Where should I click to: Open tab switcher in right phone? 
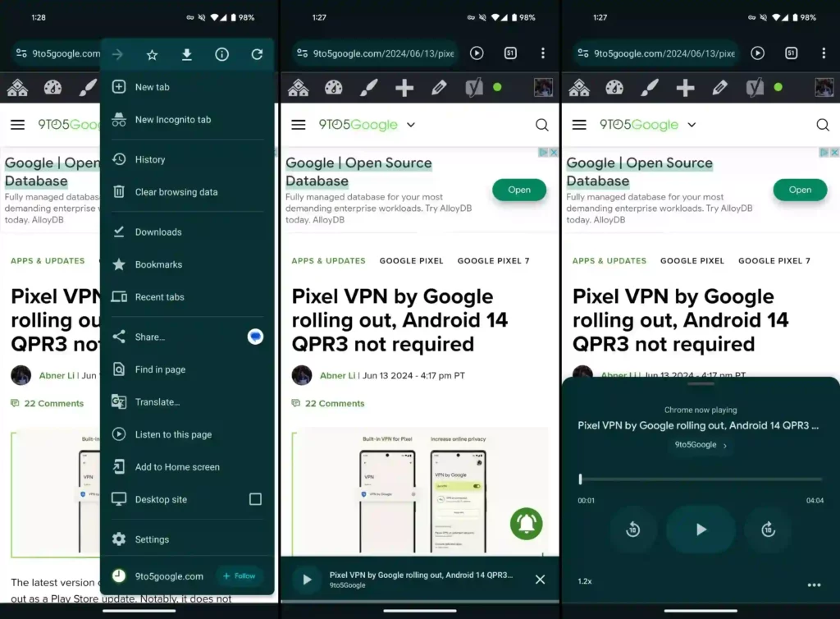tap(792, 53)
